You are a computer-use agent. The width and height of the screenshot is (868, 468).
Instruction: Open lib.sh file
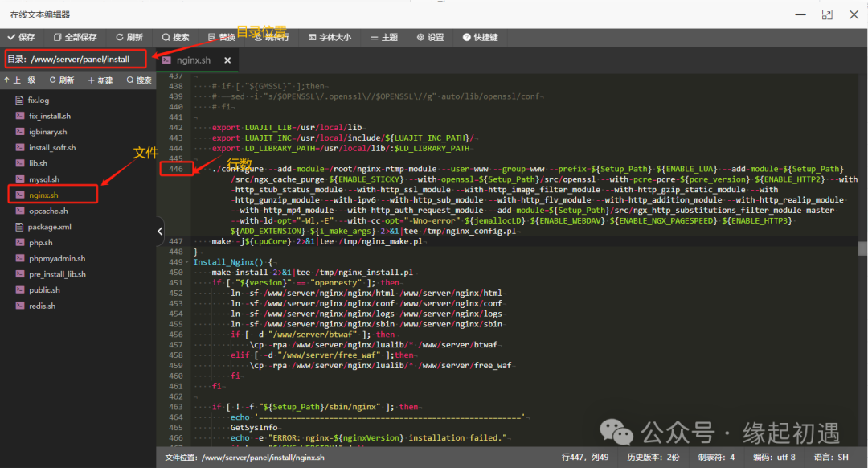38,163
